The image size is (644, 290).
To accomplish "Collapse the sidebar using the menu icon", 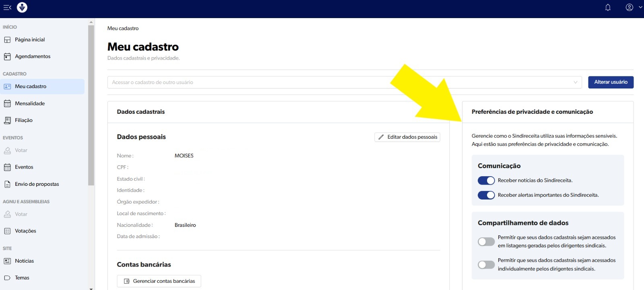I will [x=7, y=7].
